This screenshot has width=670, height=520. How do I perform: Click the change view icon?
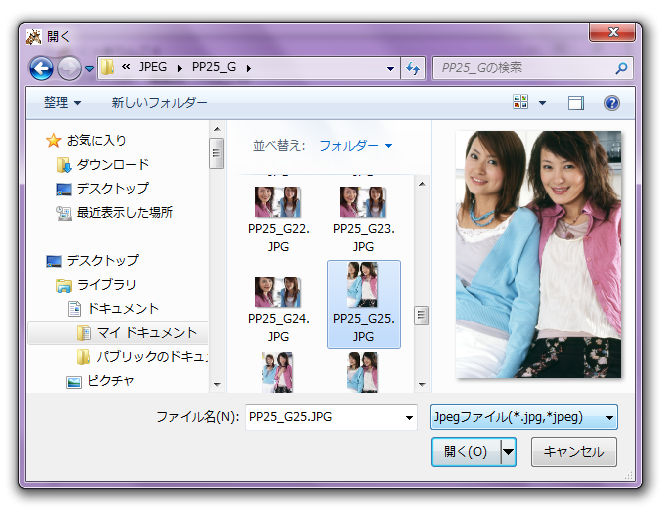click(520, 103)
